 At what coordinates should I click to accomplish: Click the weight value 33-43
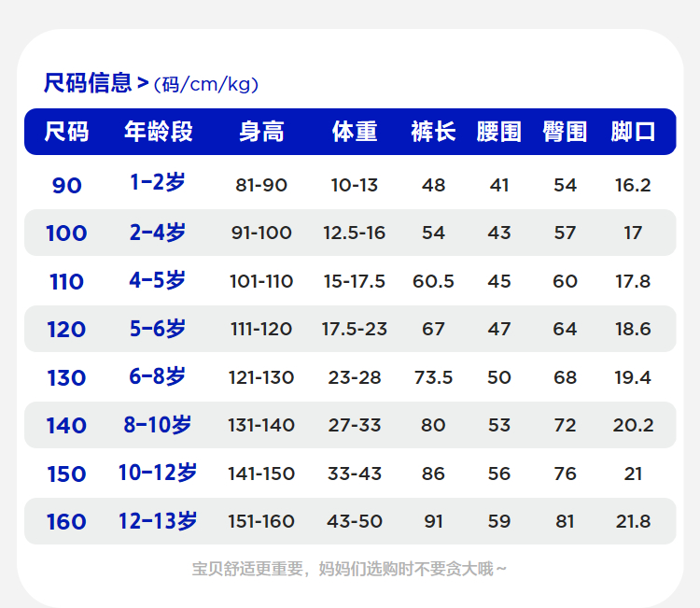(355, 474)
